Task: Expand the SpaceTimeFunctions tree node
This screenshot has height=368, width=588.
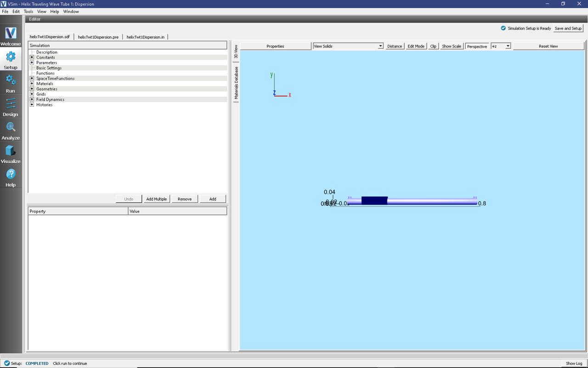Action: point(32,78)
